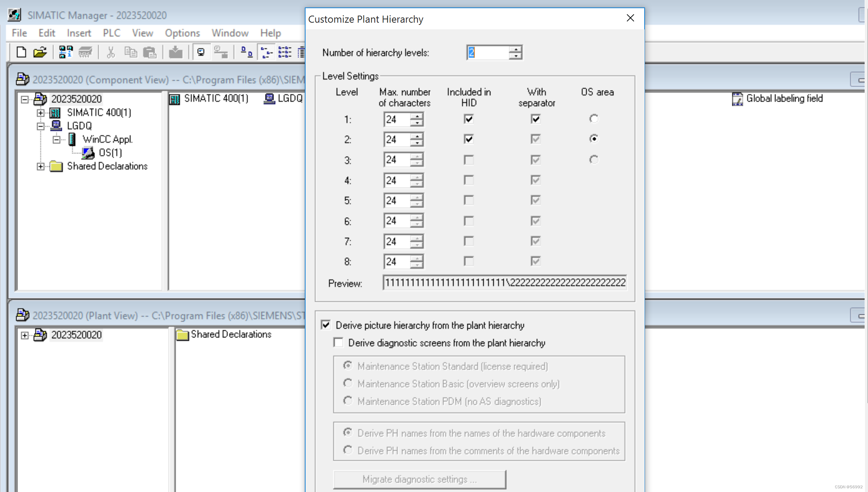Screen dimensions: 868x492
Task: Select the OS(1) object under WinCC Appl.
Action: pyautogui.click(x=88, y=152)
